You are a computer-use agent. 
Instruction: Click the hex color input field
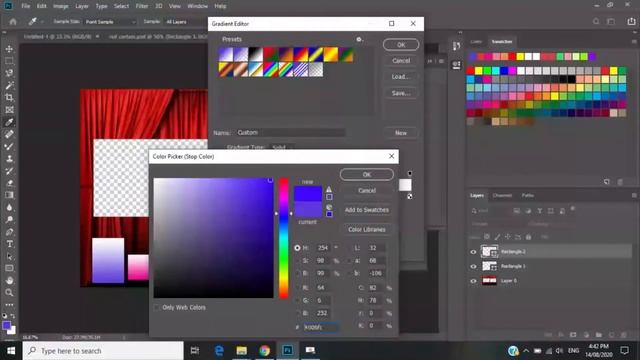pyautogui.click(x=321, y=327)
